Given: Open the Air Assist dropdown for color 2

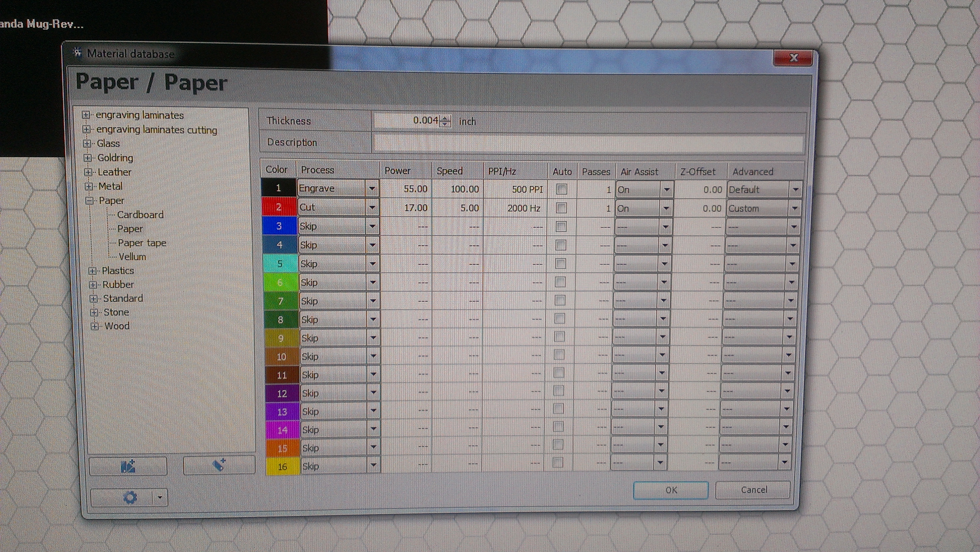Looking at the screenshot, I should (x=666, y=208).
